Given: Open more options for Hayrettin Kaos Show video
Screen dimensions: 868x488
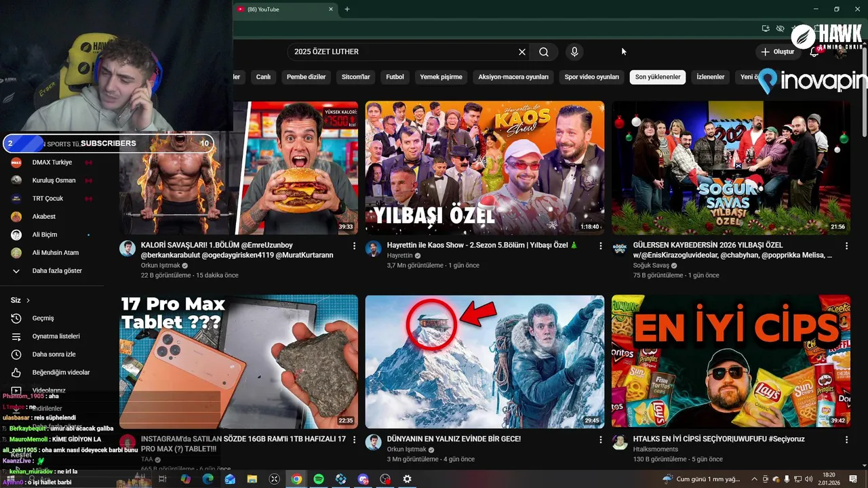Looking at the screenshot, I should pos(600,246).
